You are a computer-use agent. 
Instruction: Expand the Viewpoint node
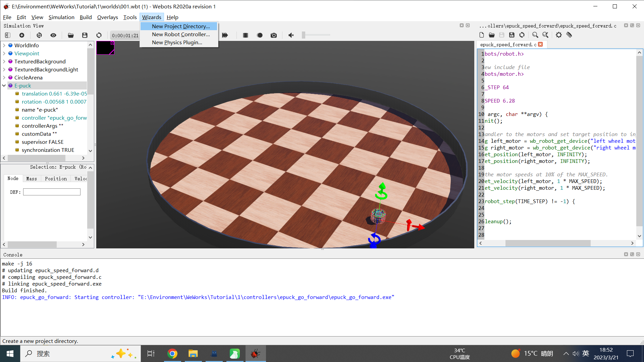(x=4, y=53)
